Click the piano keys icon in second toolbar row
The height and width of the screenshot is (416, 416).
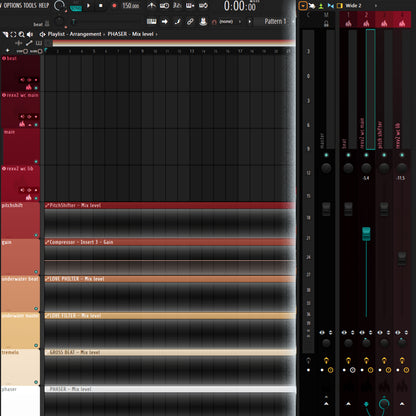152,21
